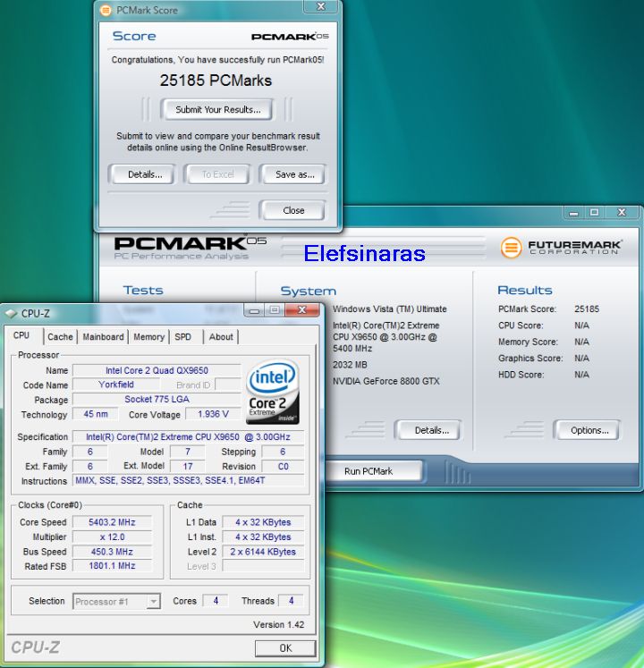Open the Processor #1 selection dropdown
The height and width of the screenshot is (668, 644).
[153, 601]
